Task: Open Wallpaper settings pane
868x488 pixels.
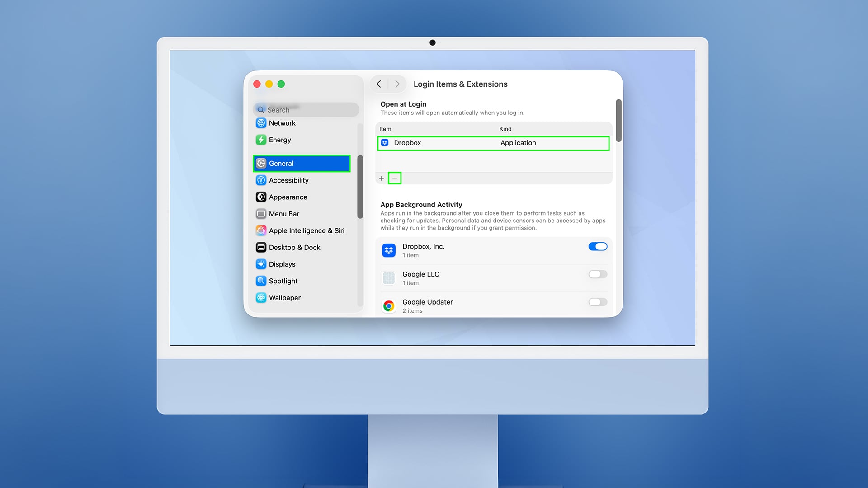Action: coord(302,297)
